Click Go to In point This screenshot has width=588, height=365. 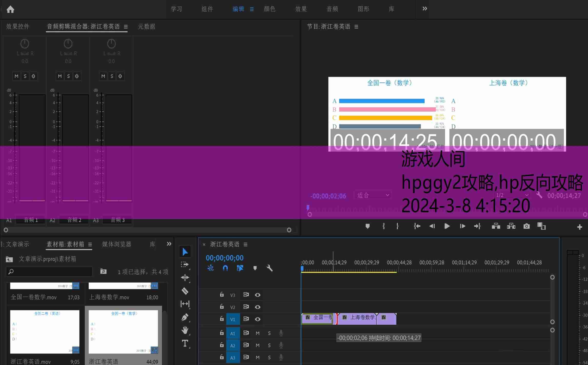pyautogui.click(x=417, y=226)
